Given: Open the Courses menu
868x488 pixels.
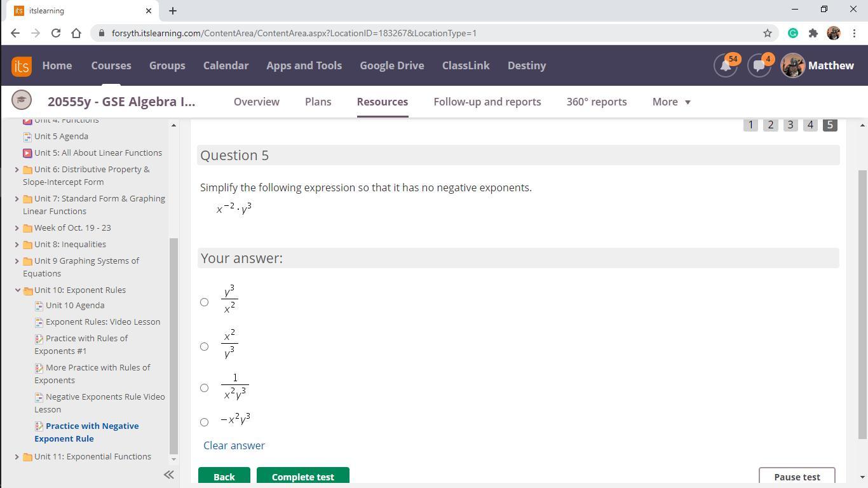Looking at the screenshot, I should (x=111, y=65).
